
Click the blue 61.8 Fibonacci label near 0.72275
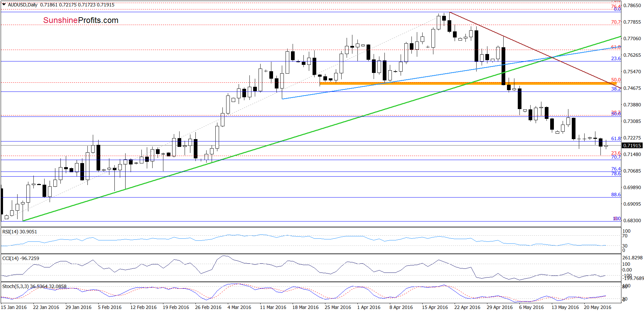click(x=616, y=138)
